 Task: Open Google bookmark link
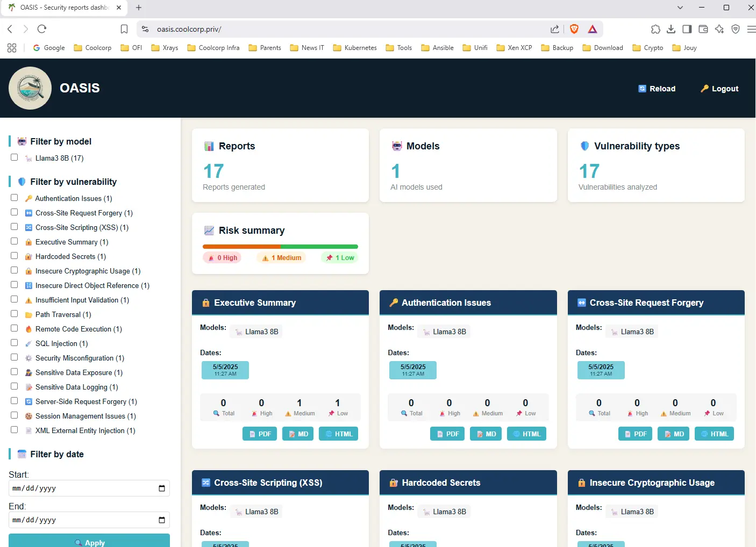pos(49,48)
